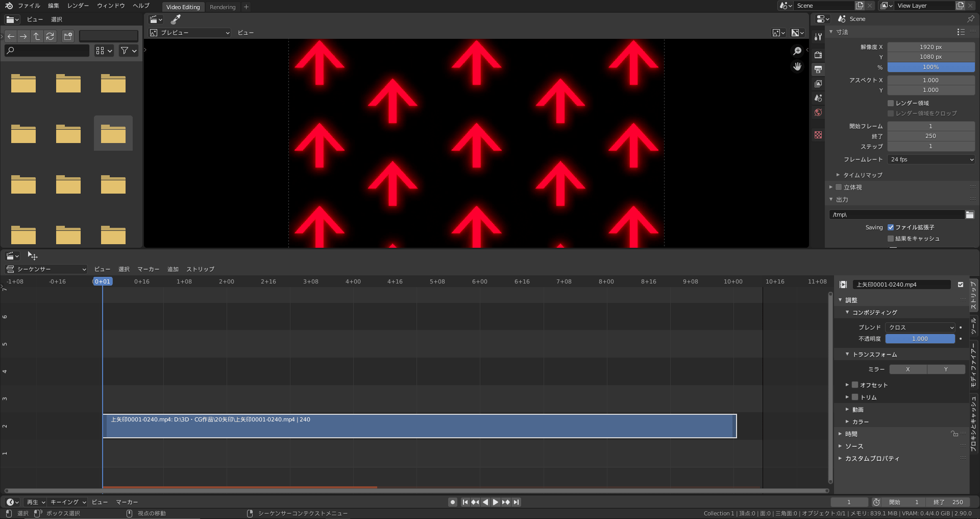Jump to the first frame
Screen dimensions: 980x519
[465, 502]
